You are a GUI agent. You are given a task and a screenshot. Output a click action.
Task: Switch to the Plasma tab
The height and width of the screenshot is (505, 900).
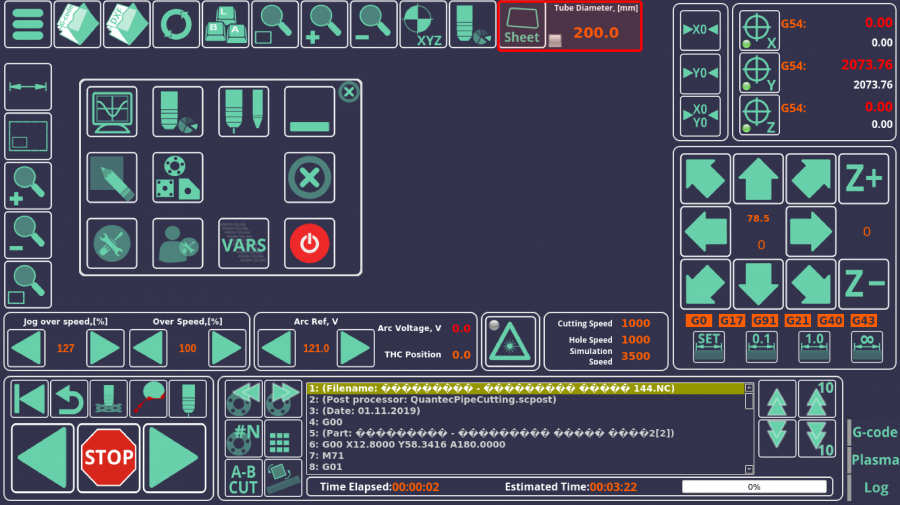tap(873, 460)
